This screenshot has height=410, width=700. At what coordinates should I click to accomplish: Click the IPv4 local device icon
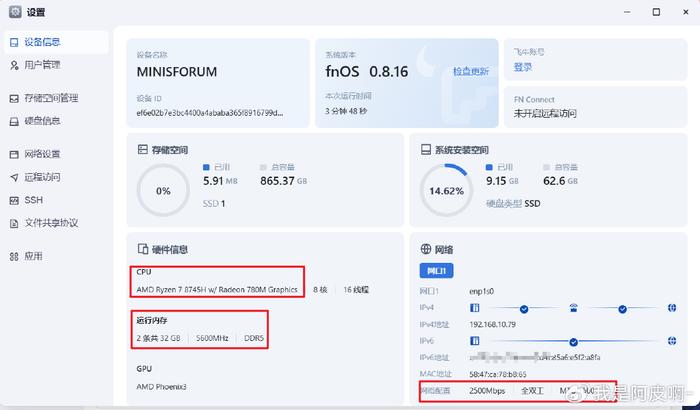[475, 308]
